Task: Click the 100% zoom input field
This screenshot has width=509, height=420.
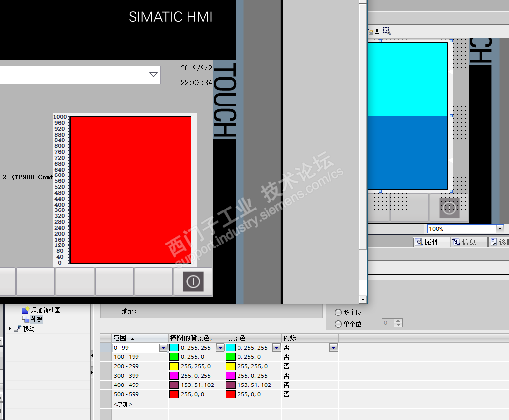Action: tap(462, 229)
